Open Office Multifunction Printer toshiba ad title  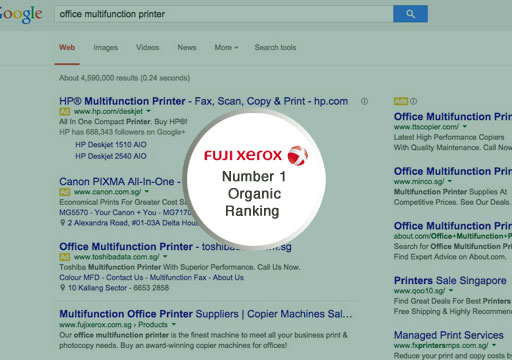click(x=175, y=247)
